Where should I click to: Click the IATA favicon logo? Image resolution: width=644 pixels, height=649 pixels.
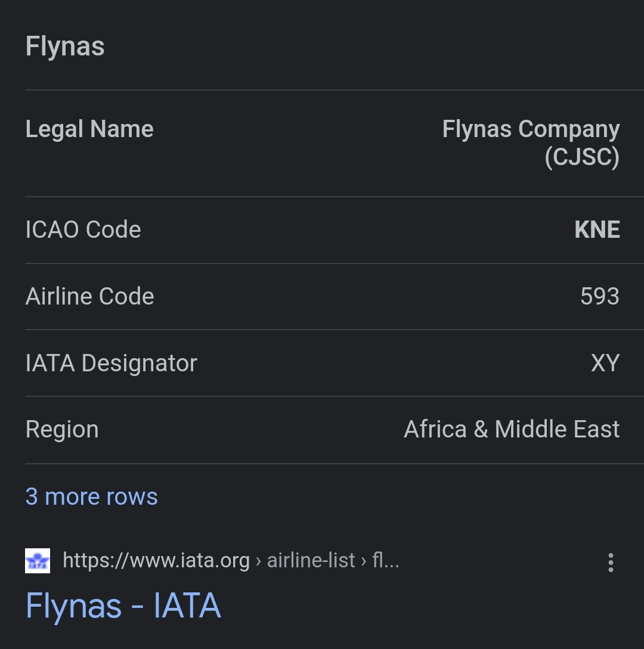pyautogui.click(x=38, y=561)
